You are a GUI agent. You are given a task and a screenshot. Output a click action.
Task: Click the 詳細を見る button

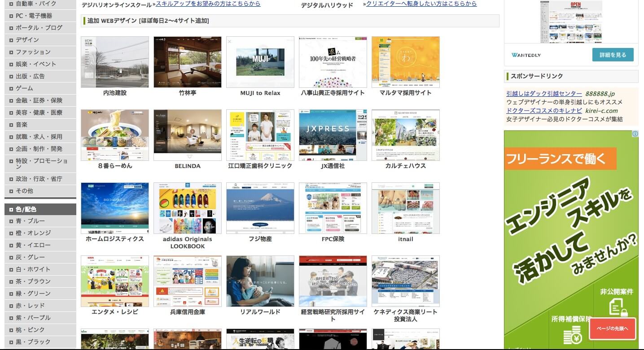click(613, 55)
